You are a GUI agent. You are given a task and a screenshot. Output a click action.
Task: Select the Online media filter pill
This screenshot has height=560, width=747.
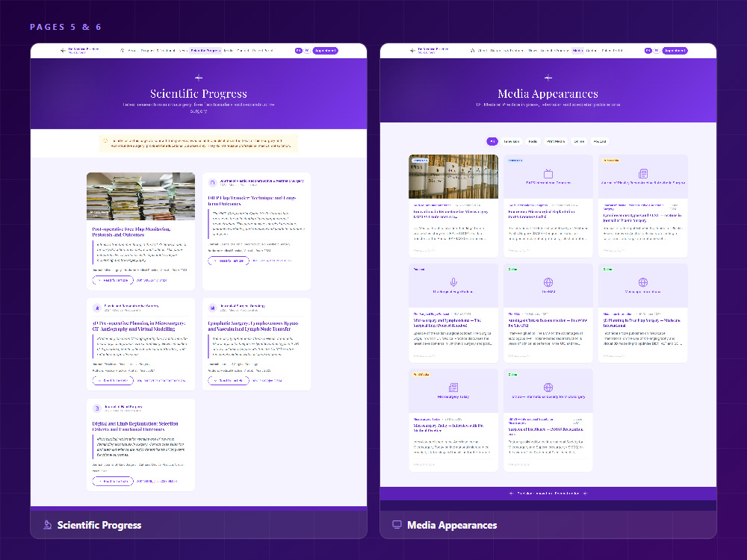click(579, 141)
